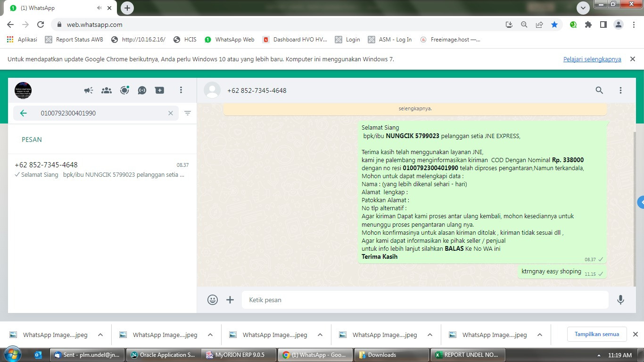The height and width of the screenshot is (362, 644).
Task: Open Chrome zoom magnifier icon
Action: (x=524, y=25)
